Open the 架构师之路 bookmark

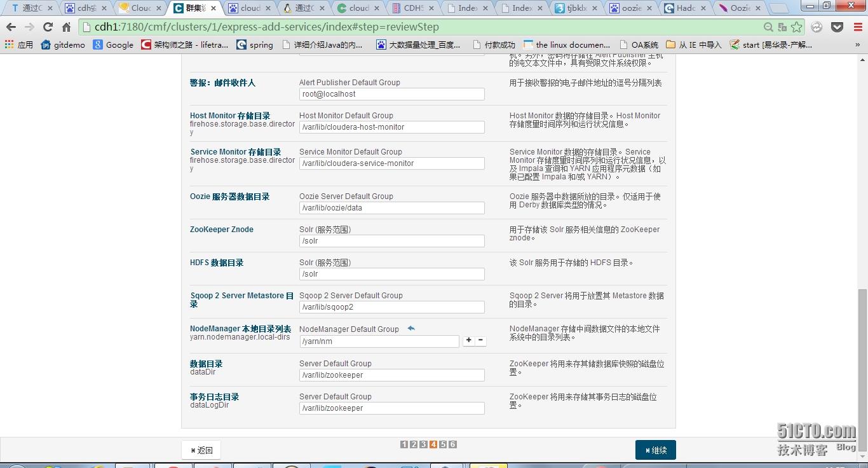click(x=185, y=45)
